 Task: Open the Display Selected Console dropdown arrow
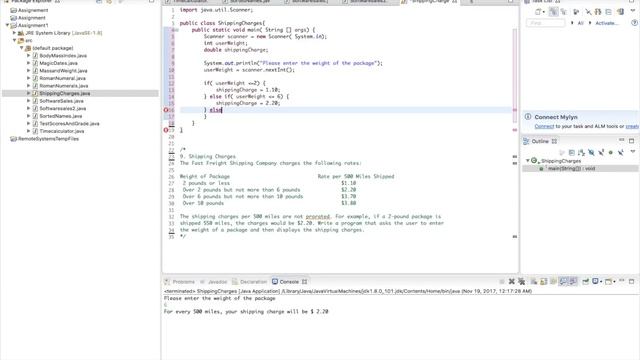[601, 282]
